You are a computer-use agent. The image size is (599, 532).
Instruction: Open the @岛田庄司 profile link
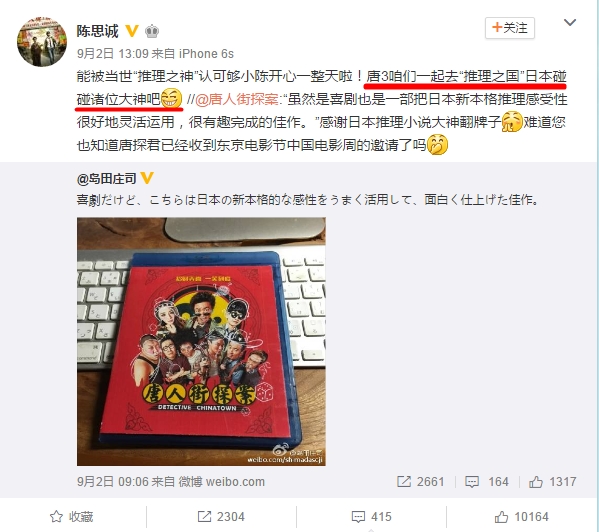click(107, 178)
